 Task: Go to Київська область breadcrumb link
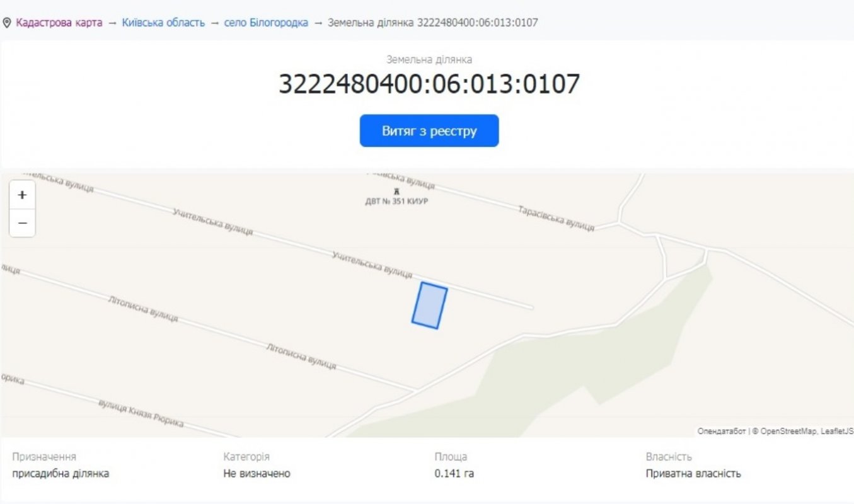click(163, 23)
